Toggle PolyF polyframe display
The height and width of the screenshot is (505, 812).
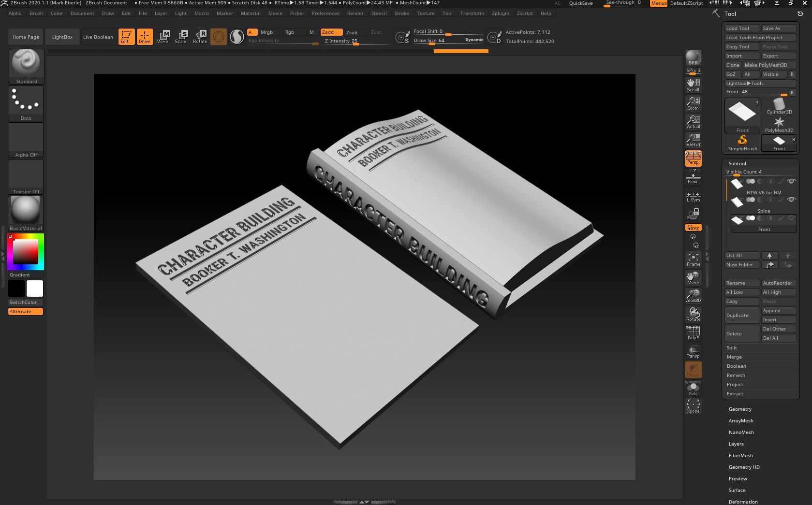coord(693,333)
